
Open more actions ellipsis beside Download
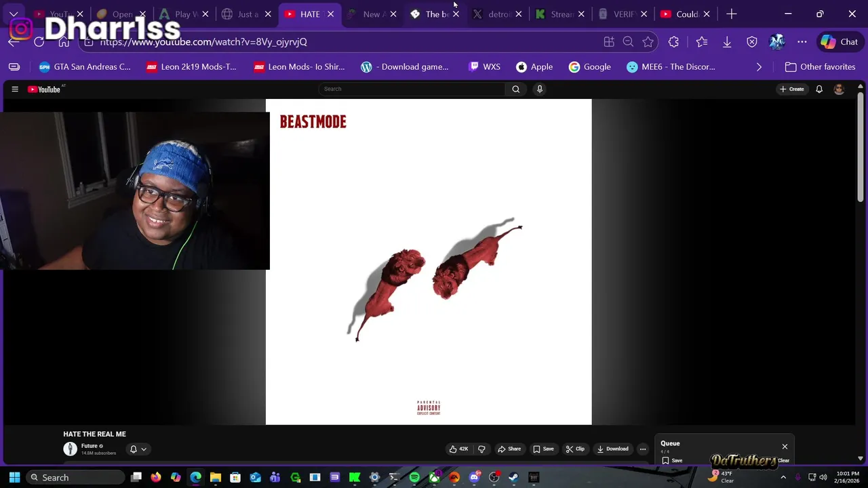(x=643, y=449)
